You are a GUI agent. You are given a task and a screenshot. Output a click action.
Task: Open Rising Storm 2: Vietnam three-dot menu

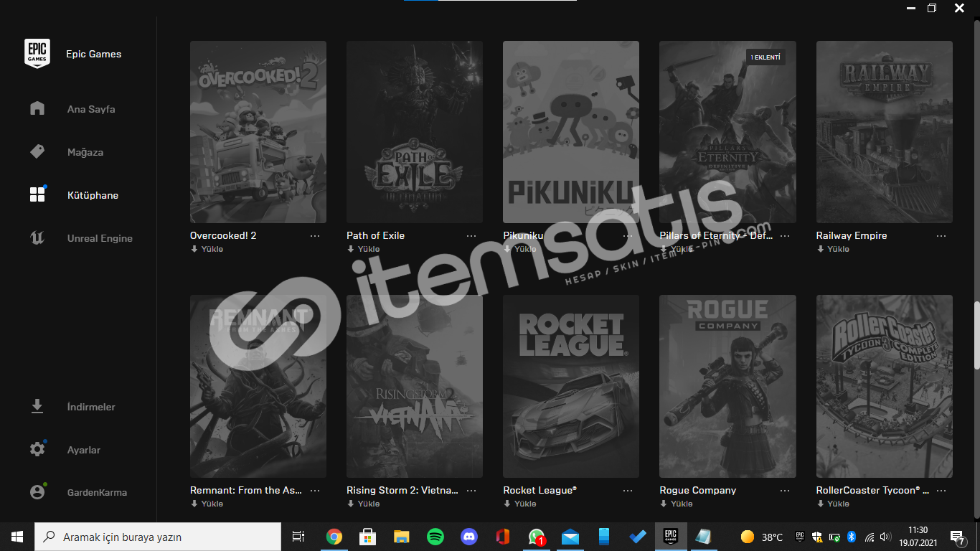tap(471, 491)
